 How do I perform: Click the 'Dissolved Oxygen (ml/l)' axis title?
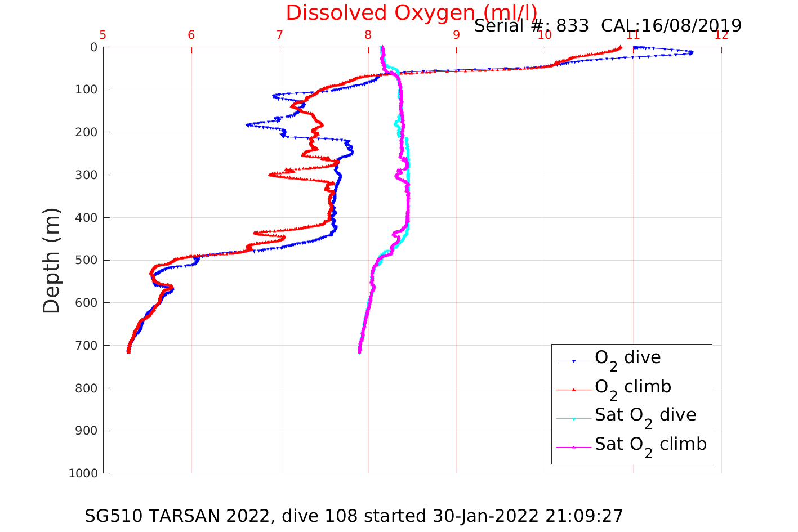pos(411,13)
